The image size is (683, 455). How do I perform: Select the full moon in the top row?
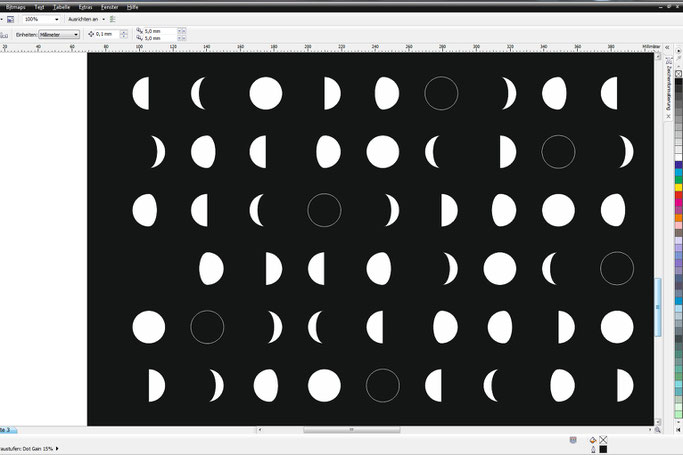[266, 93]
